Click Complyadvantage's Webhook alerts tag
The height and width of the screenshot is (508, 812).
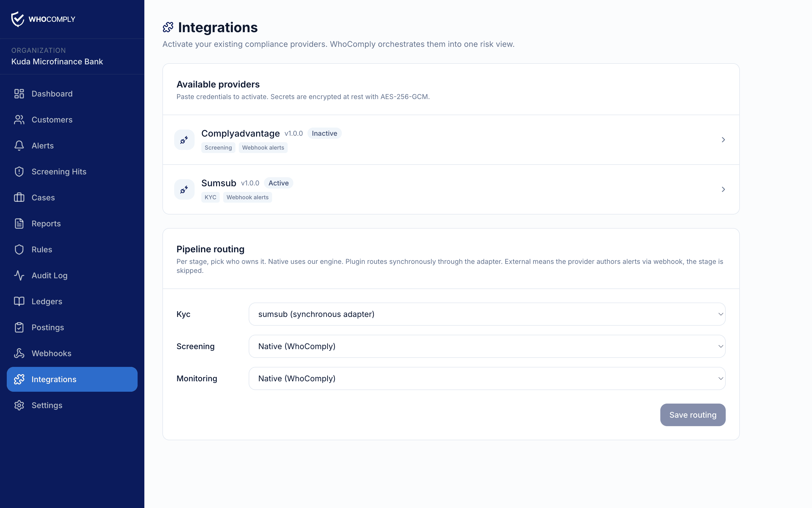[x=263, y=148]
